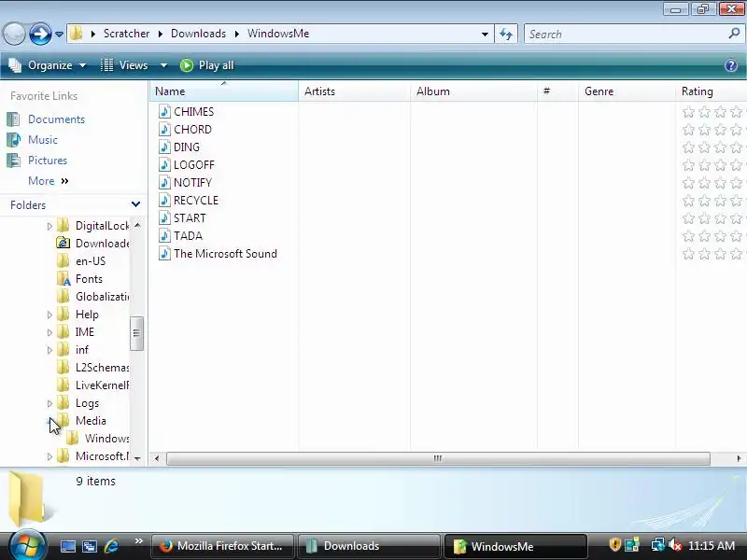Select Downloads in the address path
The image size is (747, 560).
click(198, 34)
